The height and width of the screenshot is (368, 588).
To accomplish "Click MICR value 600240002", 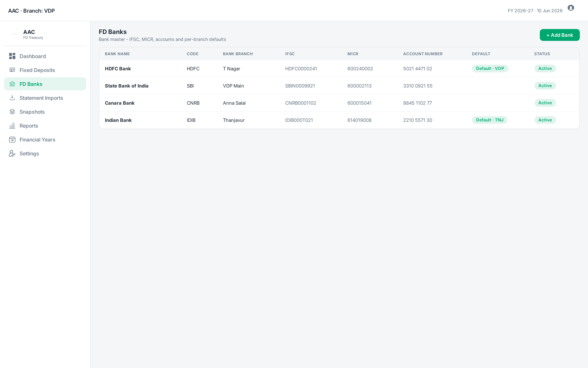I will click(360, 69).
